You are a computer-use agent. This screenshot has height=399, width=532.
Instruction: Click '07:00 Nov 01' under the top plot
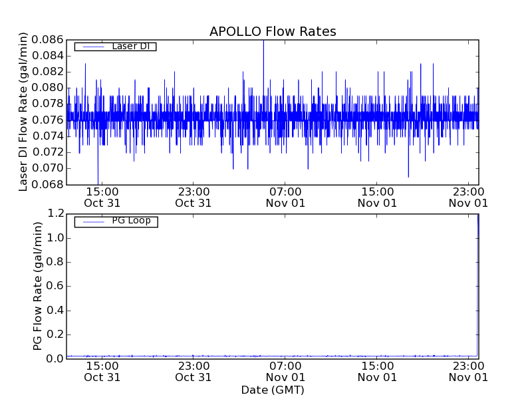pos(285,198)
